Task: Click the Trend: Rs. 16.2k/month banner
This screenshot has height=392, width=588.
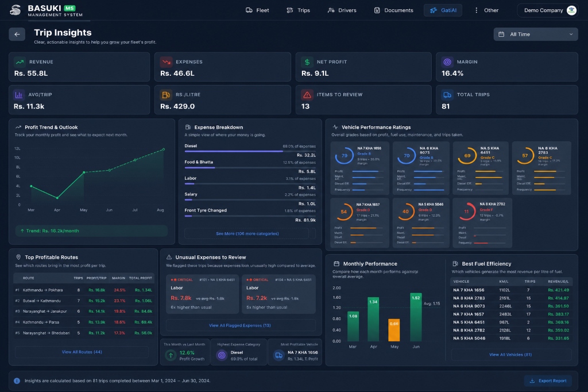Action: tap(91, 230)
